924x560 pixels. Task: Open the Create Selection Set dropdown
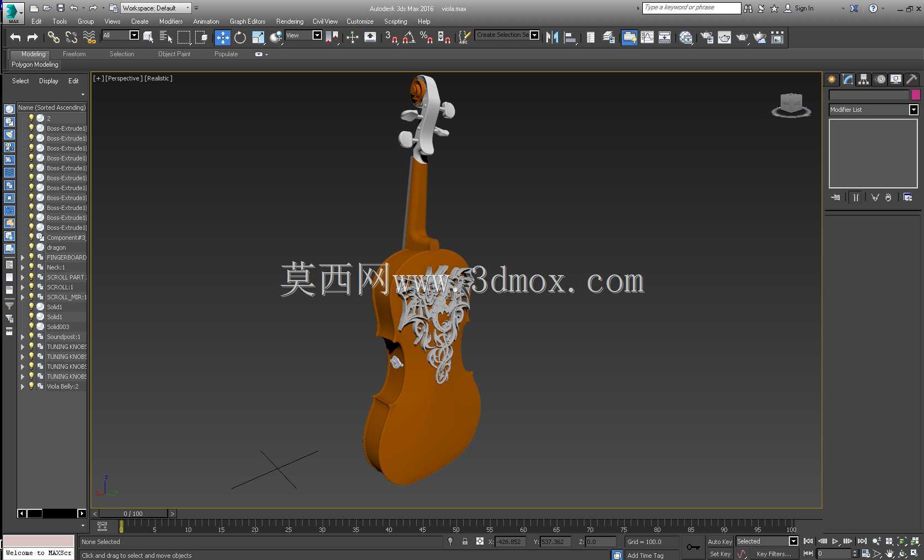[x=507, y=35]
